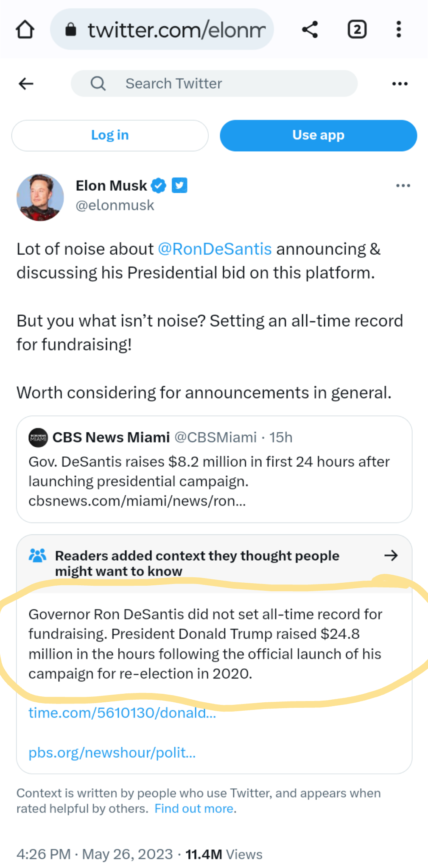Open the tweet's more options menu
Viewport: 428px width, 868px height.
coord(403,186)
